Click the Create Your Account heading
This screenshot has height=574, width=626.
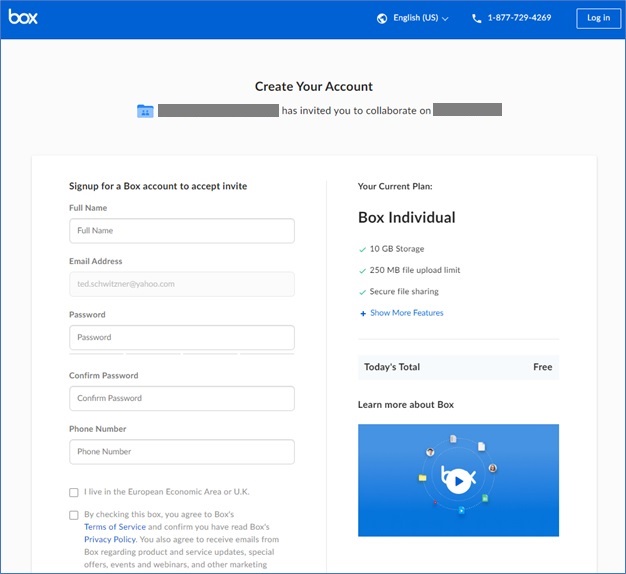314,87
